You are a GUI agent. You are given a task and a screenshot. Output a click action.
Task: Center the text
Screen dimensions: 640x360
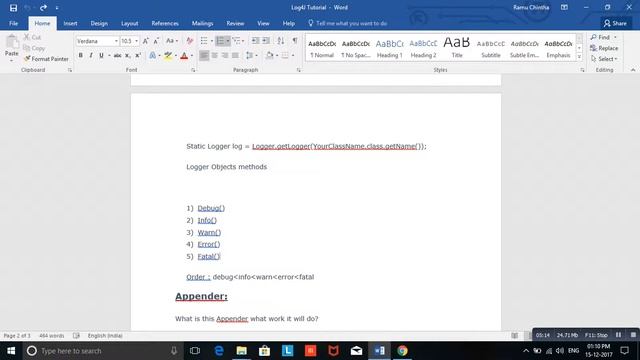[x=215, y=56]
